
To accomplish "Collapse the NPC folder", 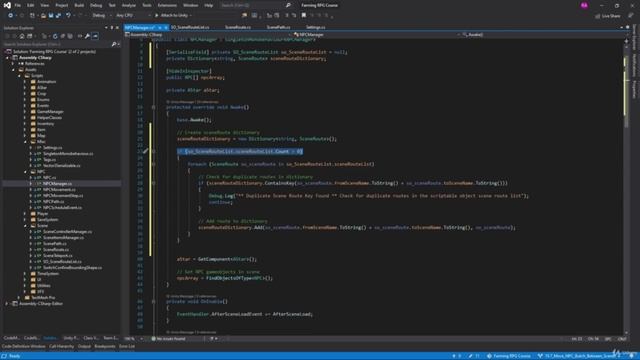I will pyautogui.click(x=25, y=172).
